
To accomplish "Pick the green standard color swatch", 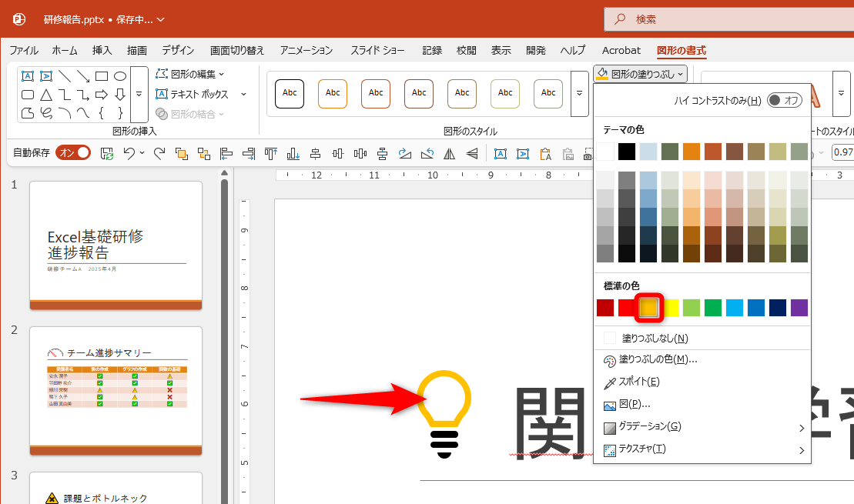I will pos(713,308).
